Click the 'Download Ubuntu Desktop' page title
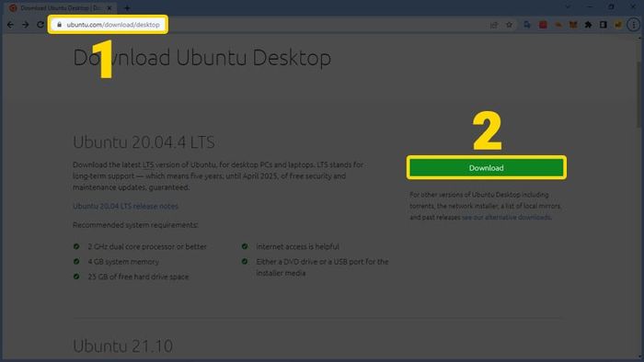 point(201,57)
